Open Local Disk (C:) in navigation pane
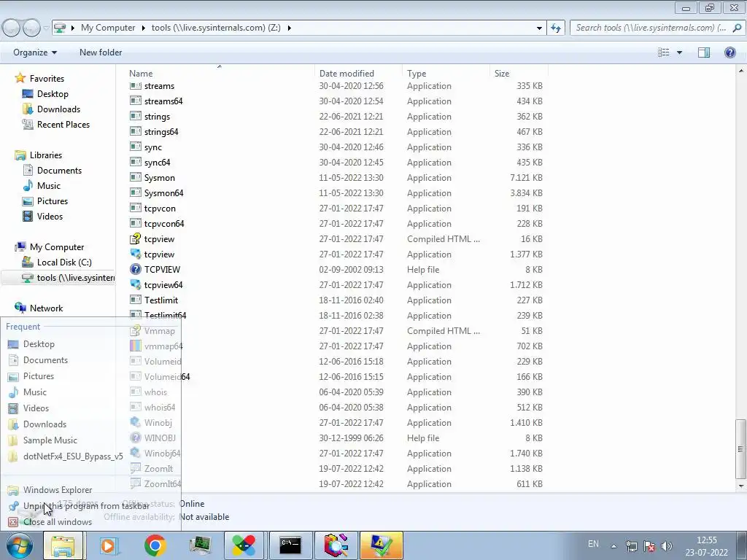 click(x=64, y=262)
